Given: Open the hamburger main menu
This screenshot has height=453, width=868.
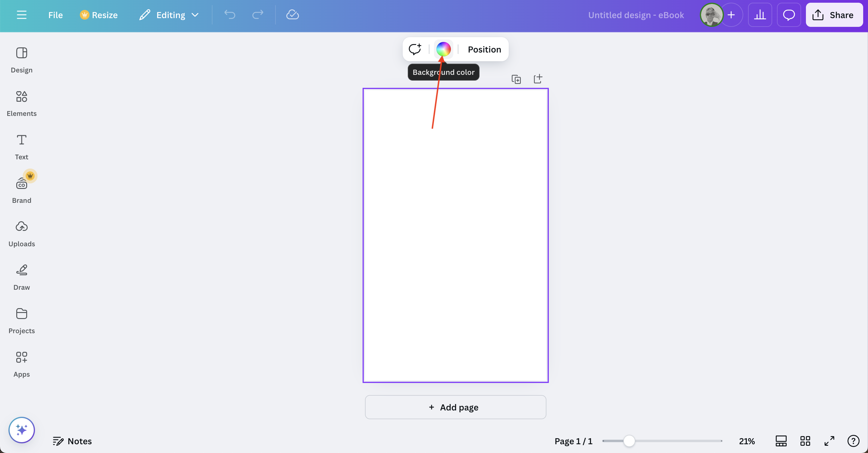Looking at the screenshot, I should [x=22, y=15].
